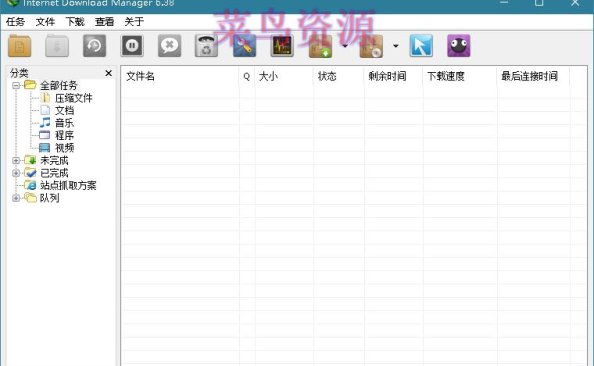
Task: Click the Delete task speech-bubble icon
Action: click(169, 46)
